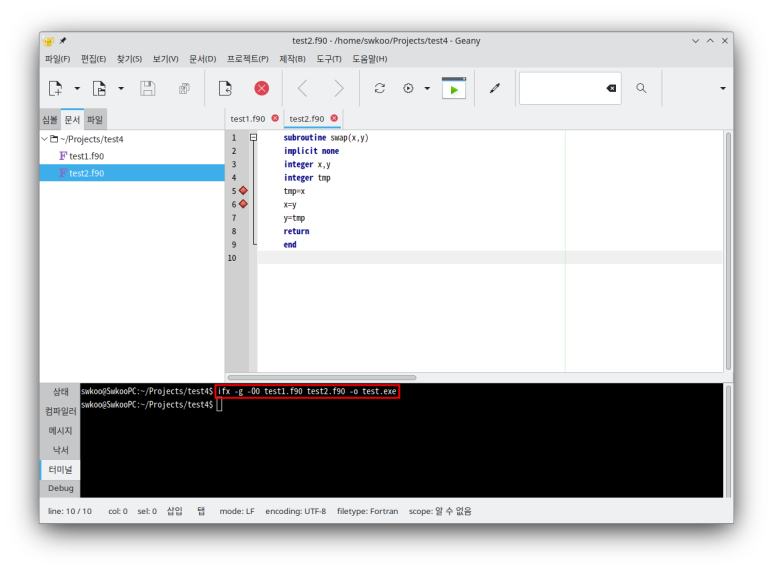Image resolution: width=773 pixels, height=570 pixels.
Task: Open the 메시지 message window tab
Action: pos(60,430)
